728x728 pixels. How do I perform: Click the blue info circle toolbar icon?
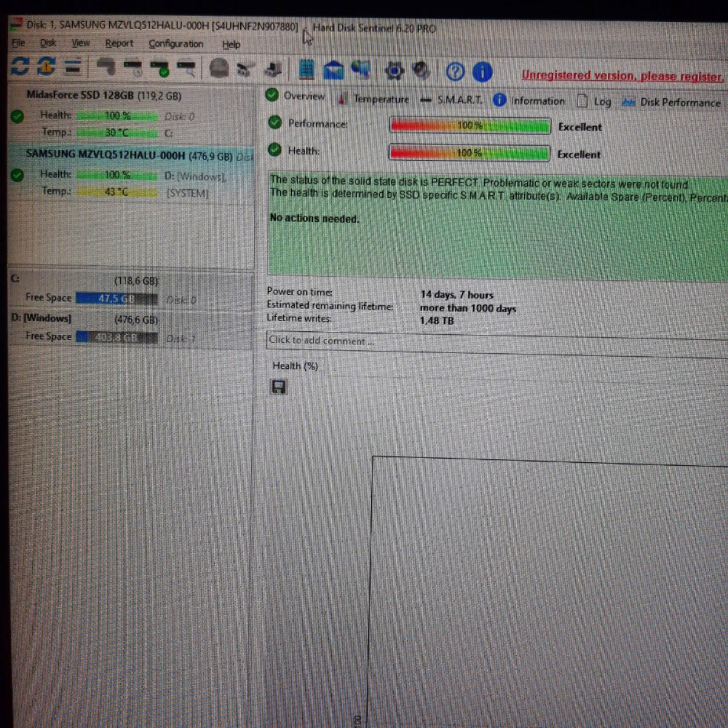(482, 72)
